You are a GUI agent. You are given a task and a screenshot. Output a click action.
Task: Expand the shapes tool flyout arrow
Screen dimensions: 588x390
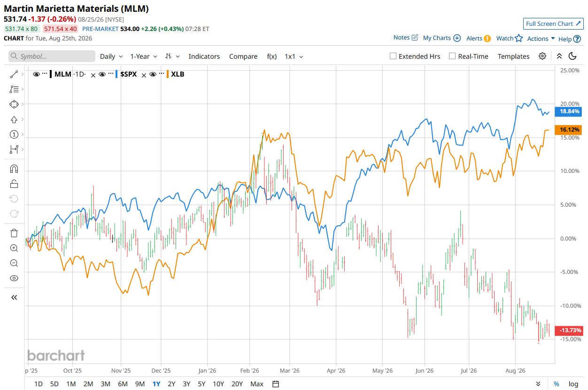click(23, 104)
